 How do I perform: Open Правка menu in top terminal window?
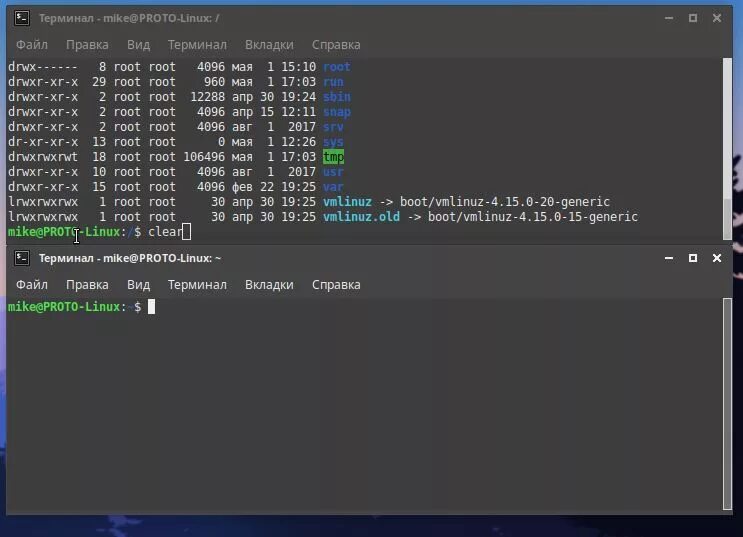[87, 45]
